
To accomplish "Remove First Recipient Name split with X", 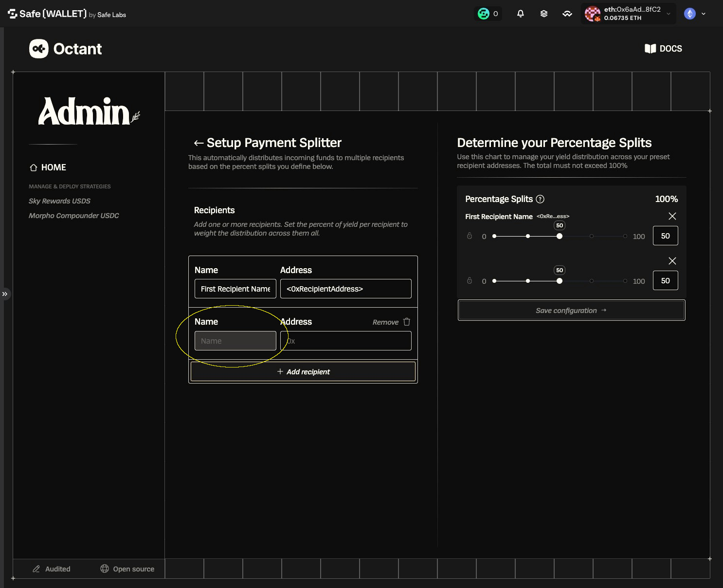I will click(x=672, y=216).
